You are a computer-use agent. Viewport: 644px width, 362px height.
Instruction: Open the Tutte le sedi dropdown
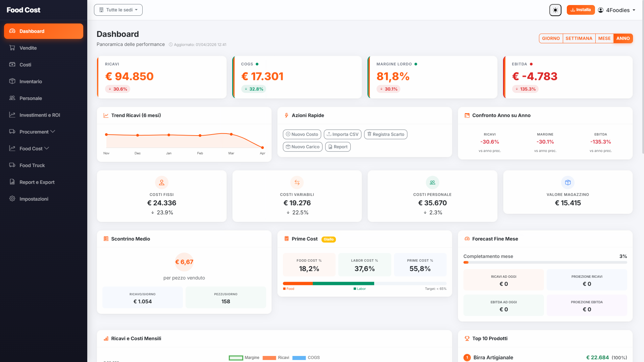118,10
